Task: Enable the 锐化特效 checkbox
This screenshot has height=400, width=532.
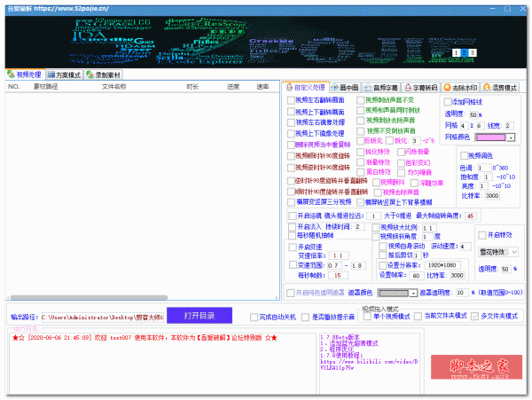Action: tap(360, 152)
